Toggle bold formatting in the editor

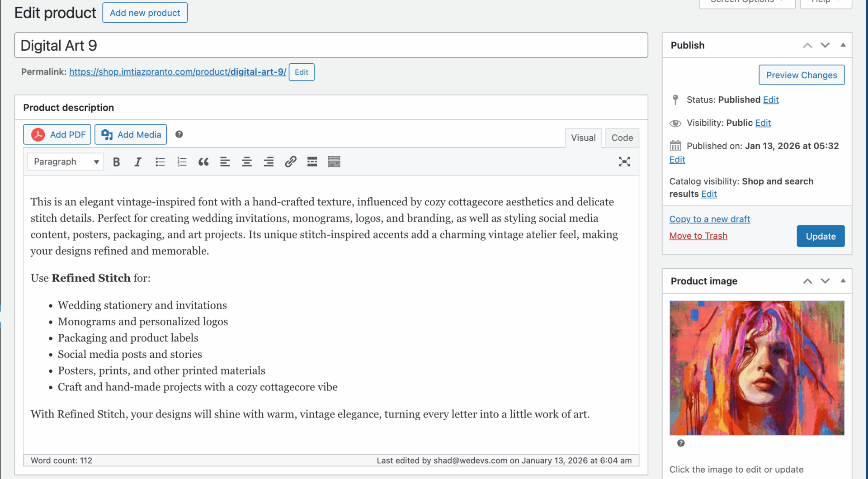(x=116, y=161)
